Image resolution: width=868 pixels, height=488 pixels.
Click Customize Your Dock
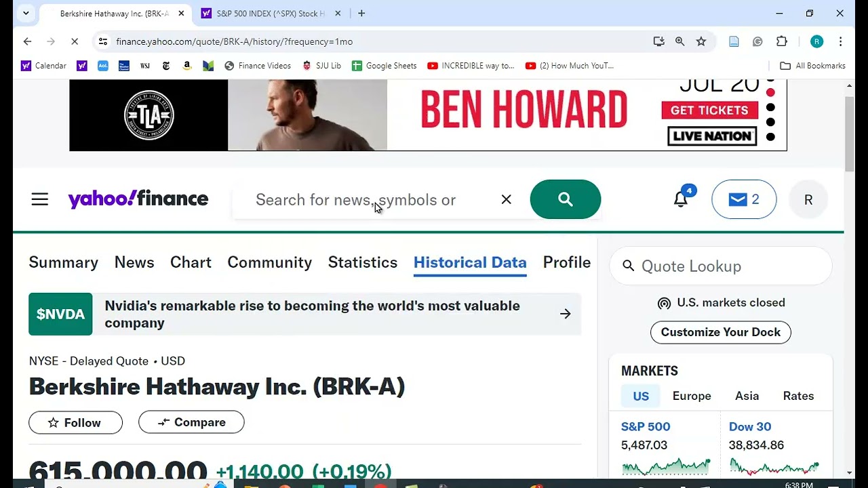(x=721, y=332)
